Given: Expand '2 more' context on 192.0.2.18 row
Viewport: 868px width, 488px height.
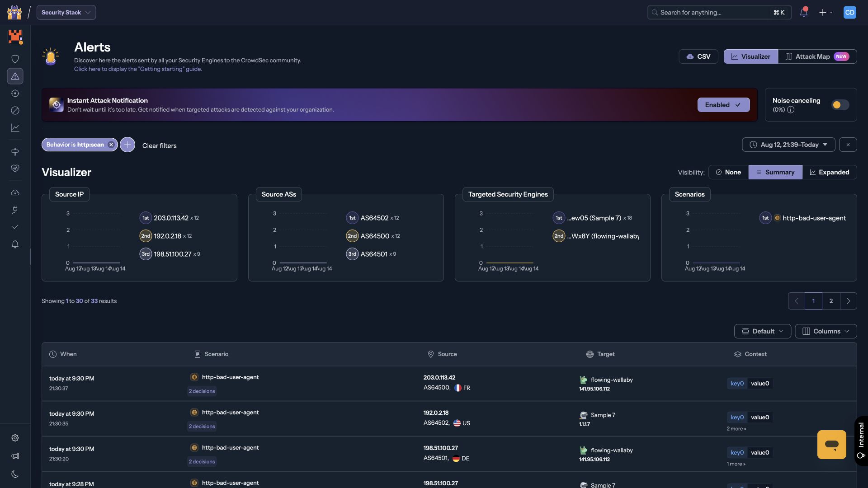Looking at the screenshot, I should pos(736,428).
